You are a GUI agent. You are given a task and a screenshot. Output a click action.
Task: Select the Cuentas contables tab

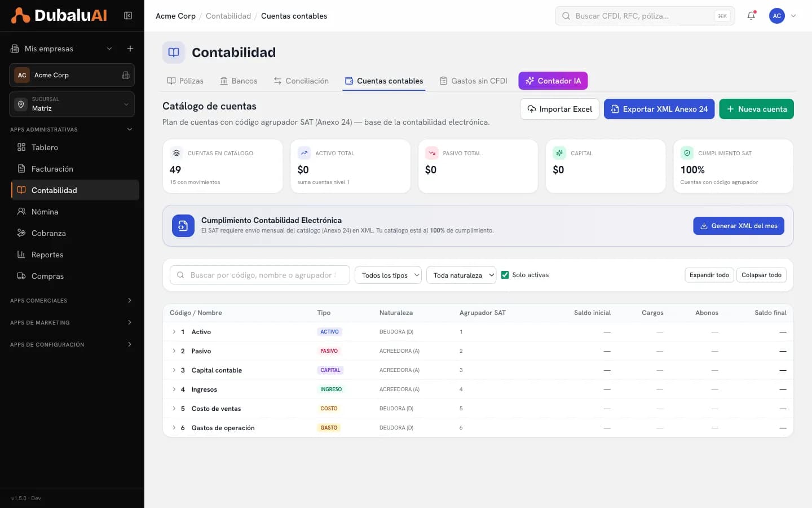pos(384,81)
